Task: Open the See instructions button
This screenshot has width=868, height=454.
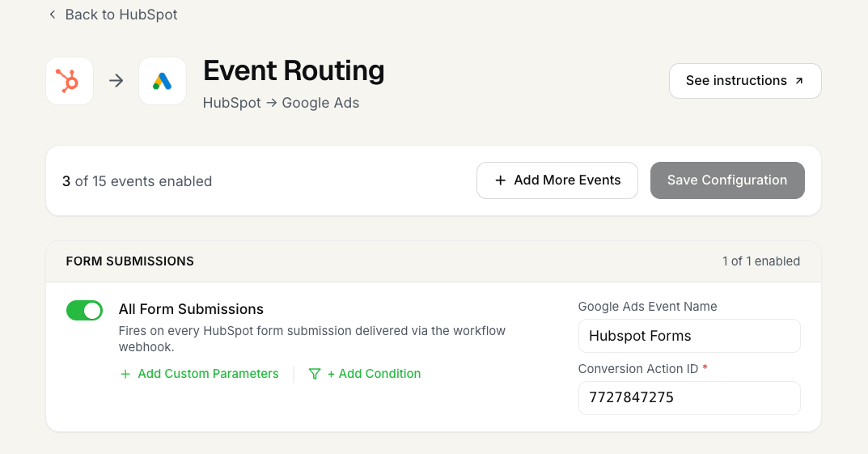Action: (745, 81)
